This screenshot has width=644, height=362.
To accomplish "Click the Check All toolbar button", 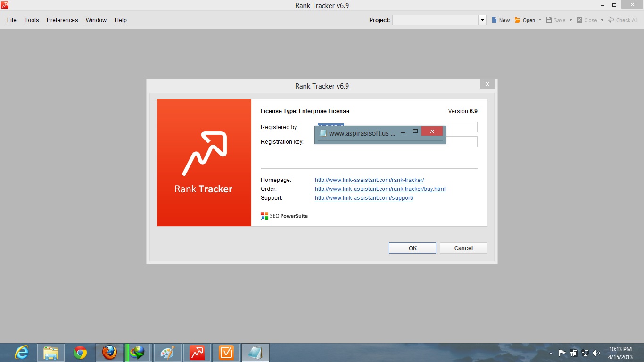I will 623,20.
